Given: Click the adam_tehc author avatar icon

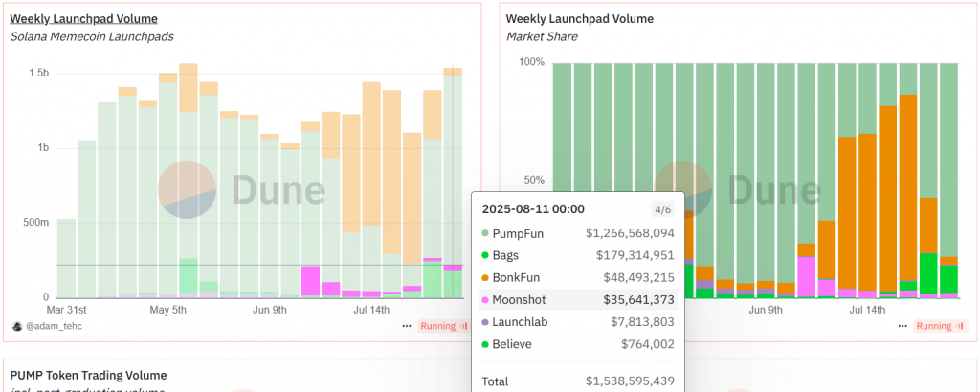Looking at the screenshot, I should pos(16,326).
